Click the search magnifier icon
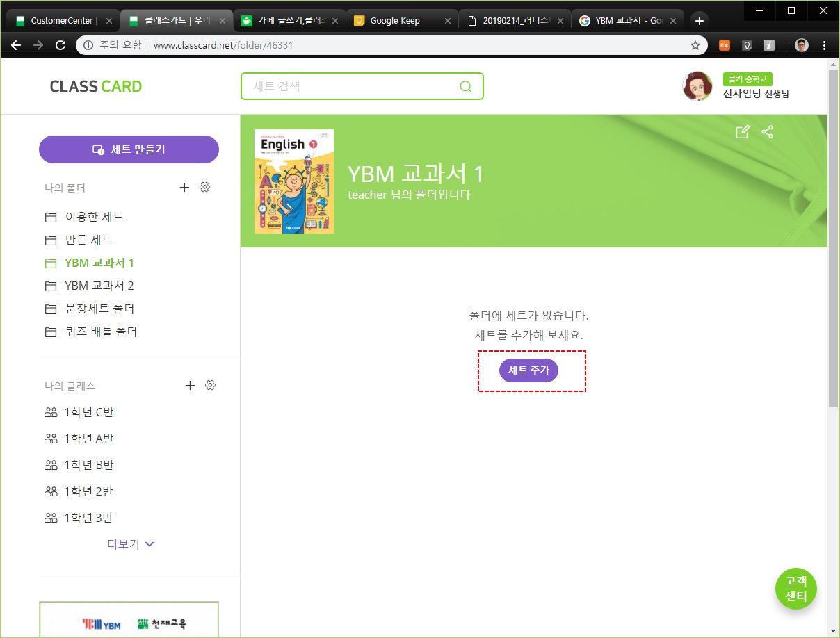 466,87
